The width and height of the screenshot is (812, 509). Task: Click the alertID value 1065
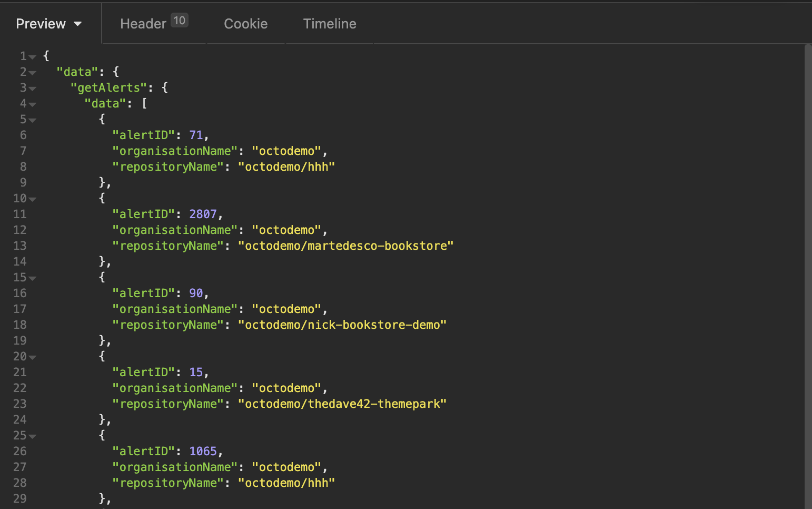[203, 451]
